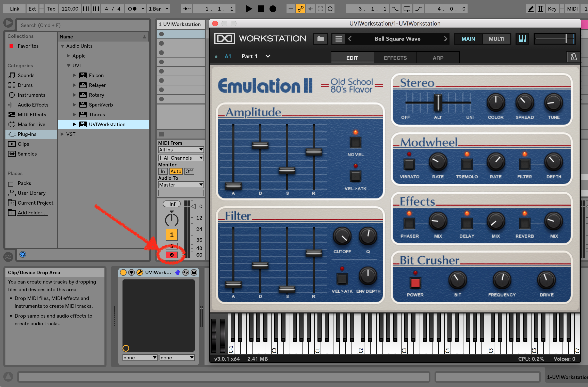Open the All Channels dropdown
The image size is (588, 387).
click(x=181, y=158)
